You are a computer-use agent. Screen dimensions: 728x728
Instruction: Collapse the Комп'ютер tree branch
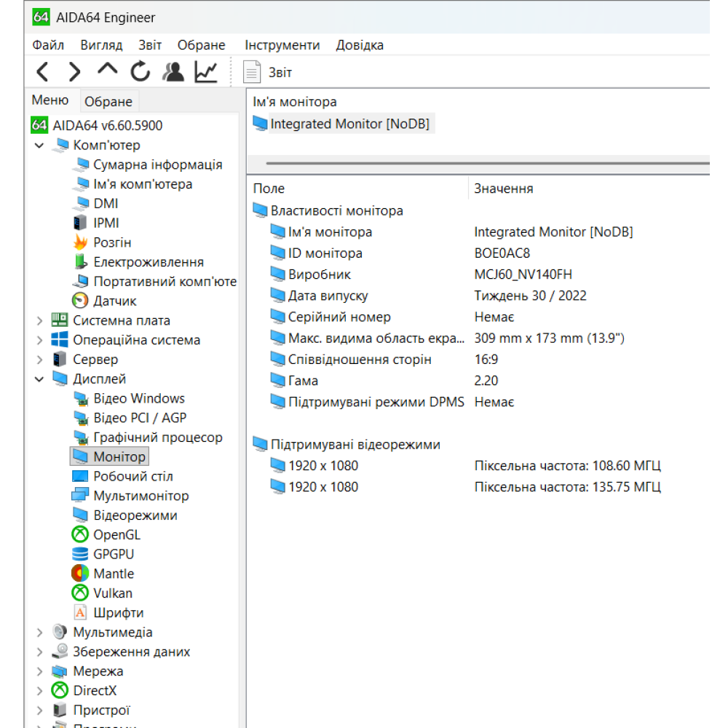click(x=39, y=145)
